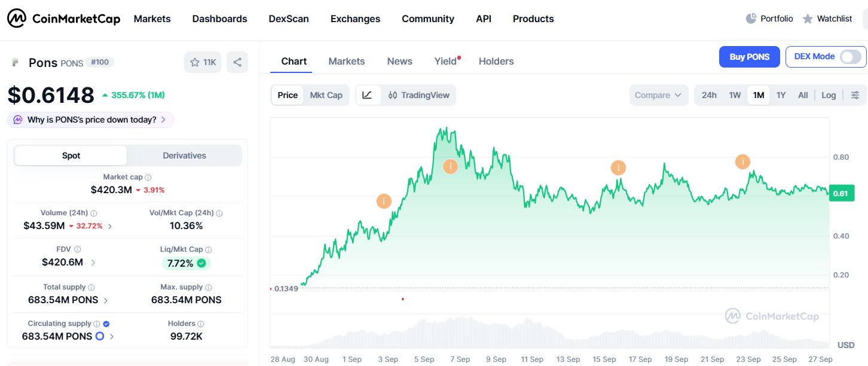
Task: Select the Price chart option
Action: click(x=288, y=95)
